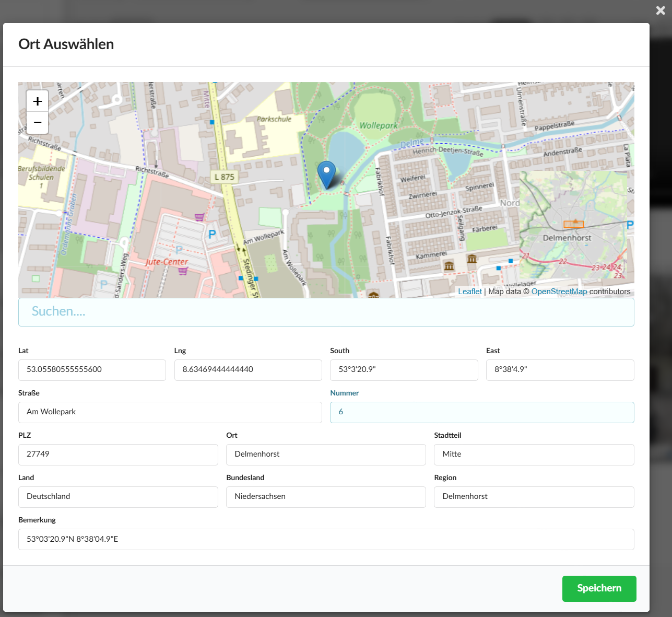The width and height of the screenshot is (672, 617).
Task: Click the highlighted Nummer field
Action: [x=482, y=412]
